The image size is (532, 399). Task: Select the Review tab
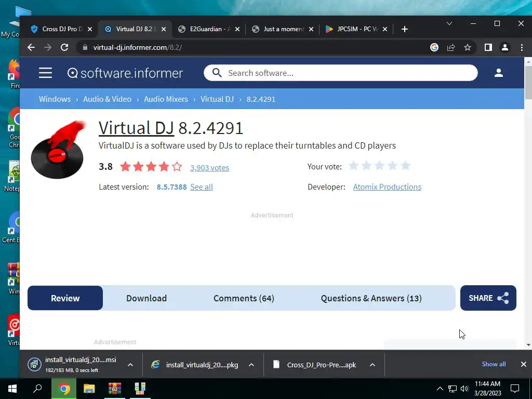pyautogui.click(x=65, y=298)
